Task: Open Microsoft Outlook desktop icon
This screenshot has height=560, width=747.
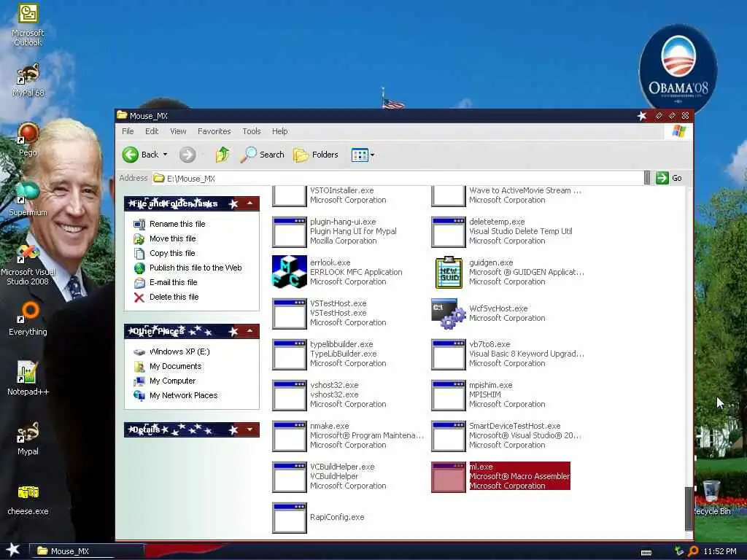Action: (x=28, y=25)
